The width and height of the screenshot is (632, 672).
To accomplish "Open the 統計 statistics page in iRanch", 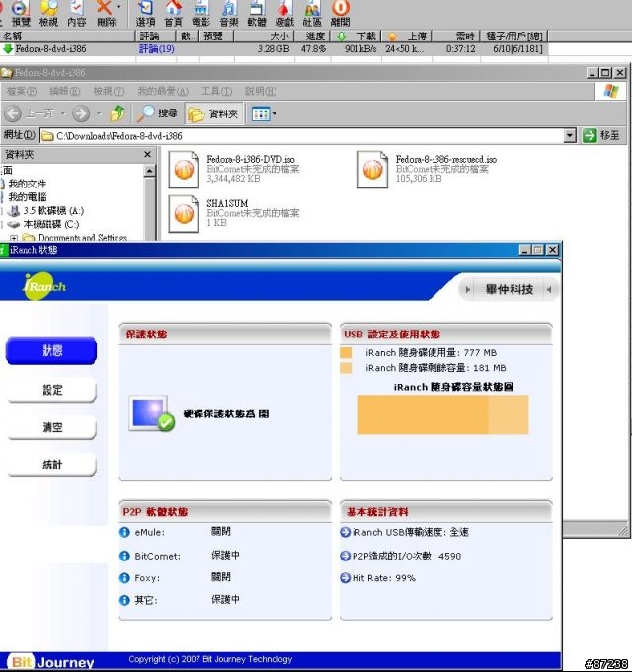I will pyautogui.click(x=52, y=464).
